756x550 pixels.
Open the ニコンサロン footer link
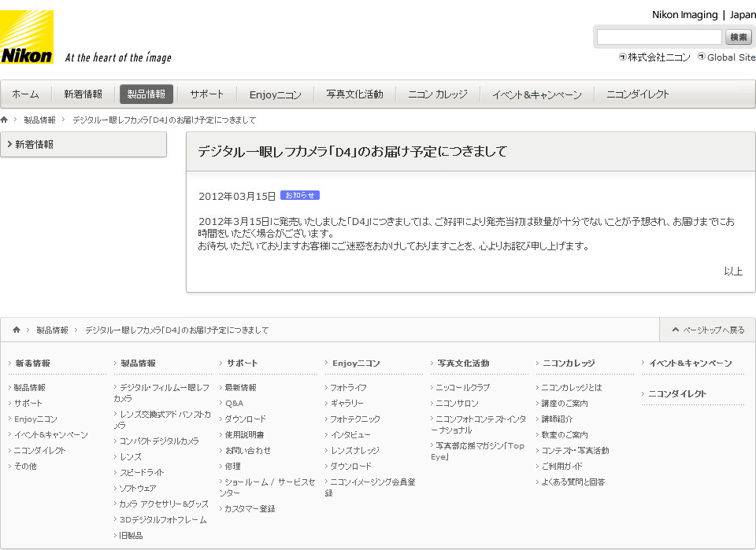pos(457,404)
